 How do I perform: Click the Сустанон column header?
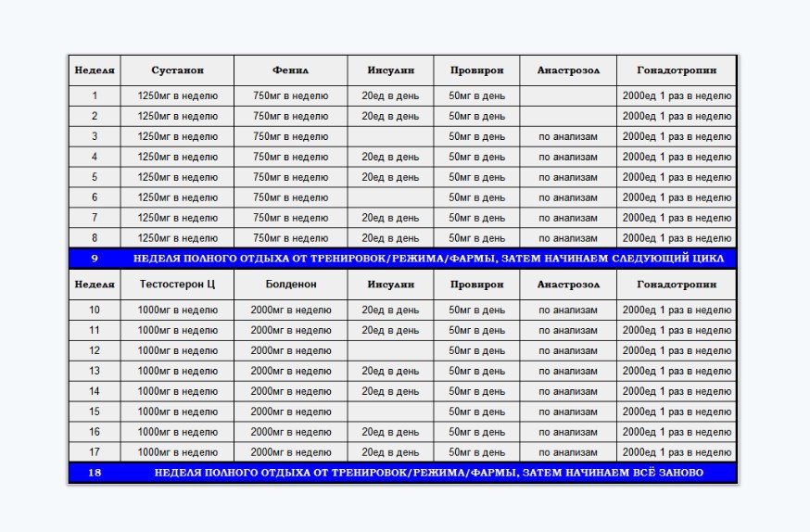[x=177, y=70]
